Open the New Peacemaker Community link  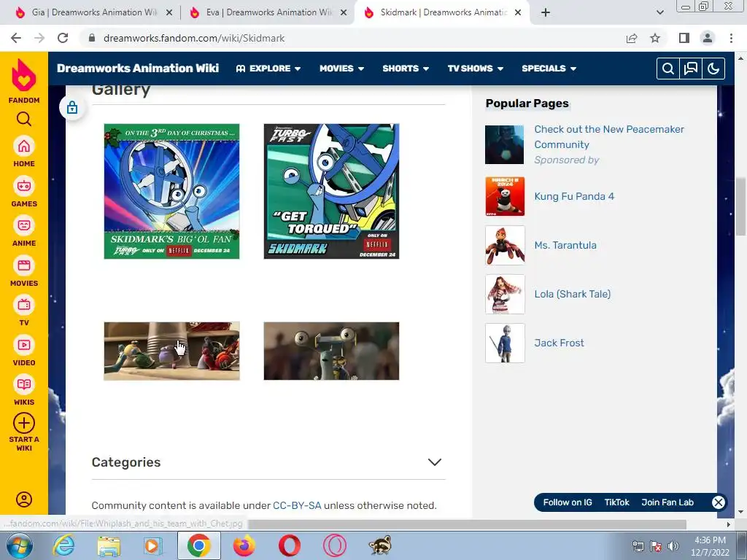[x=609, y=136]
